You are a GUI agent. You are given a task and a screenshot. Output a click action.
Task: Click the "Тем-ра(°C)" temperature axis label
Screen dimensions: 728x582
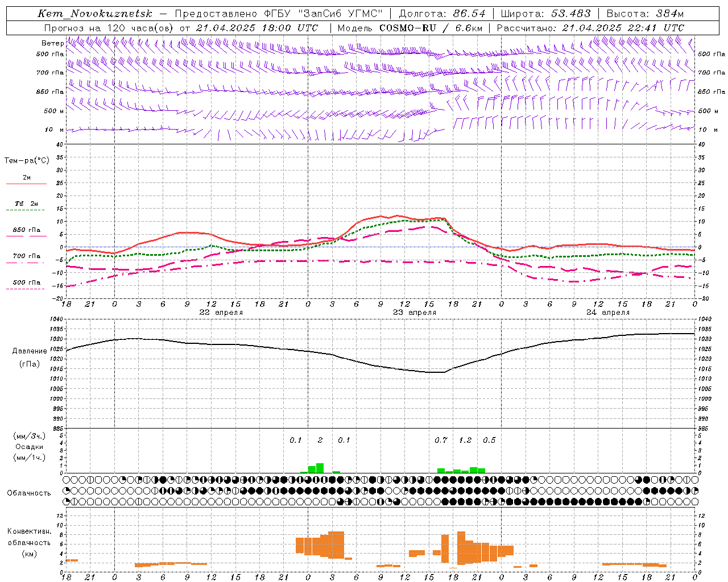coord(27,161)
